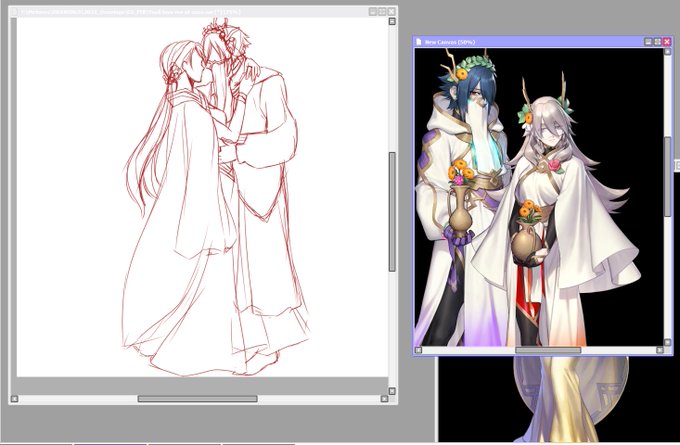Click the reference artwork in New Canvas
Viewport: 680px width, 445px height.
[539, 197]
